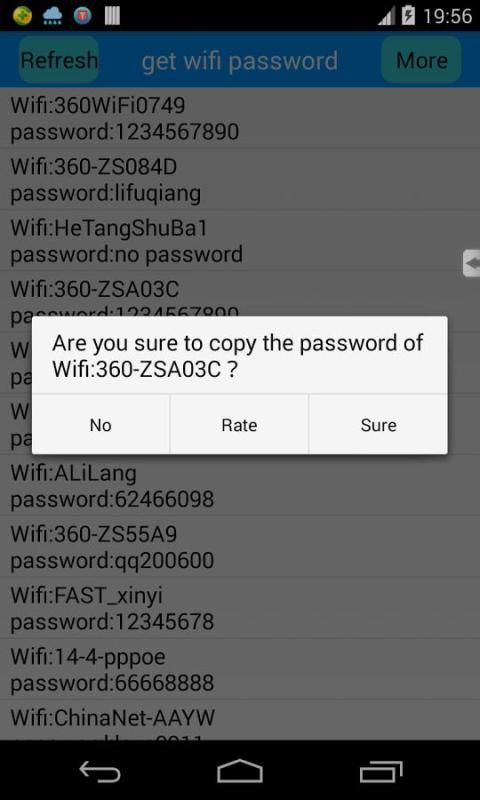The width and height of the screenshot is (480, 800).
Task: Tap the green round notification icon
Action: [x=22, y=16]
